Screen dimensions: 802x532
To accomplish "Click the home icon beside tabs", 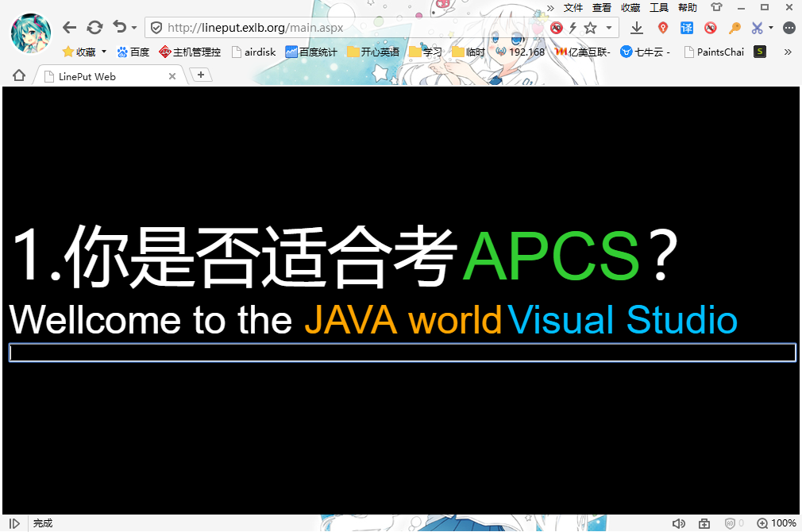I will [19, 75].
